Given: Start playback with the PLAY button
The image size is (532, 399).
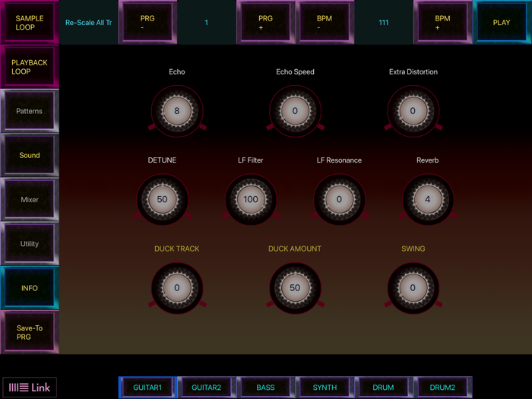Looking at the screenshot, I should 502,22.
